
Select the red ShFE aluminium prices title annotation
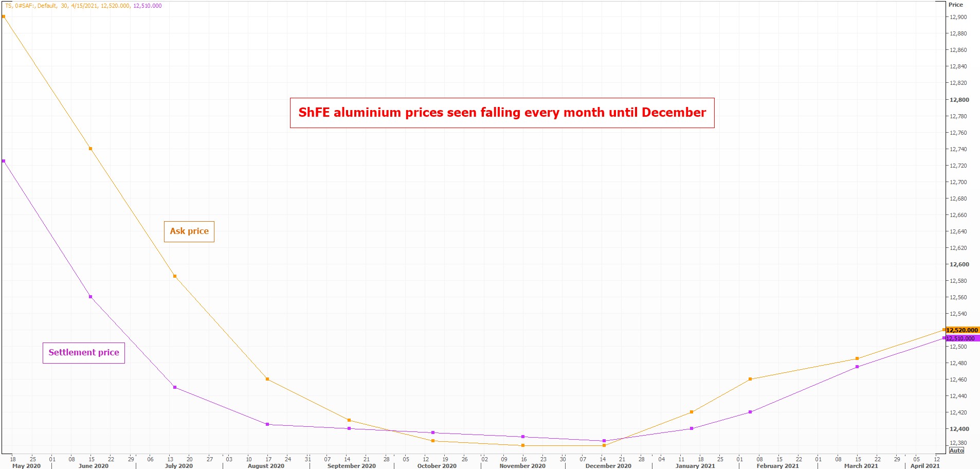(x=502, y=113)
